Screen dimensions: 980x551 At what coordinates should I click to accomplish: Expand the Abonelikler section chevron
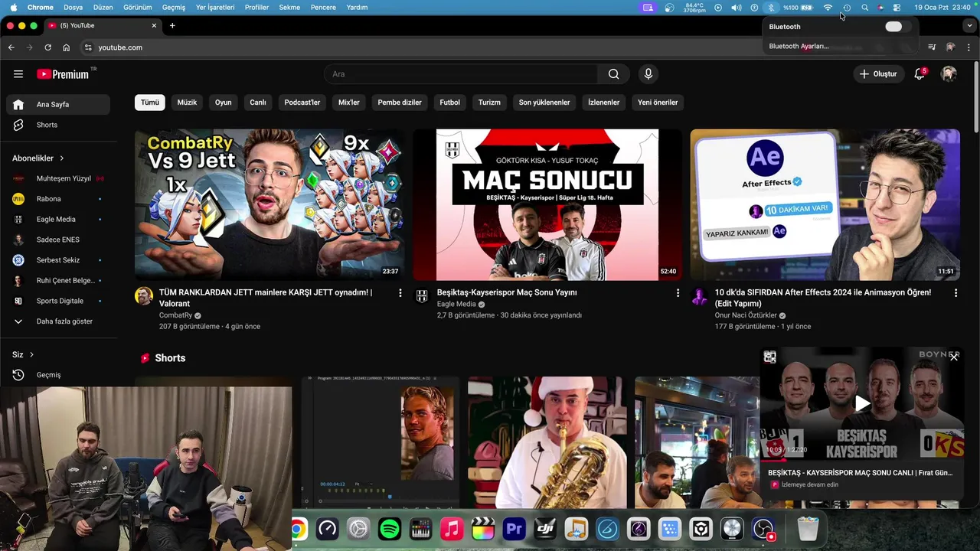coord(61,158)
